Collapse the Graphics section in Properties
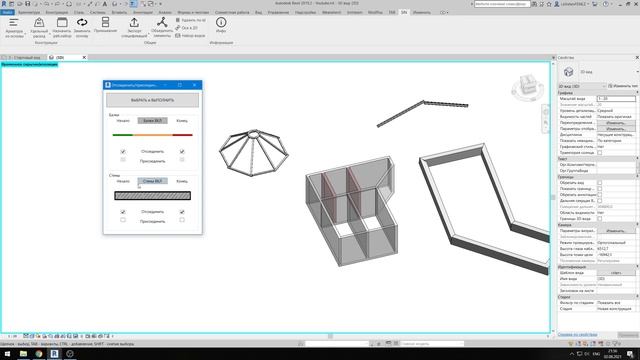 click(x=637, y=93)
